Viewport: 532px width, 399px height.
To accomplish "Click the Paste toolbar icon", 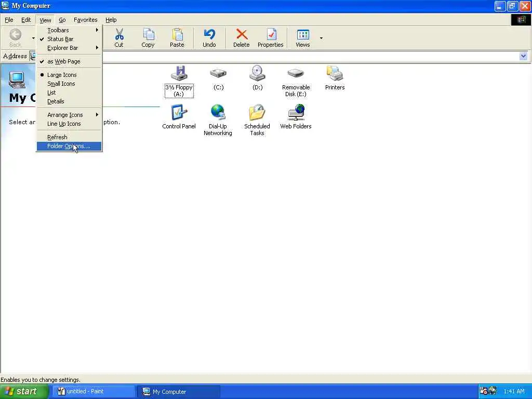I will point(177,37).
